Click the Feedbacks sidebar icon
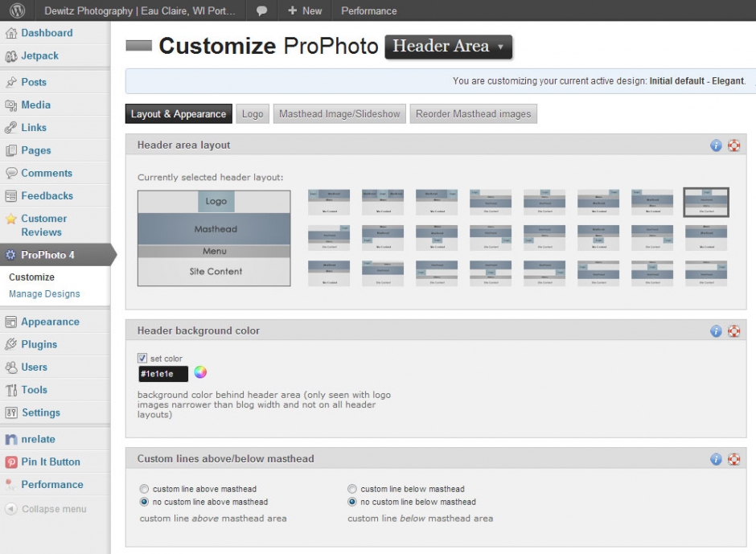This screenshot has height=554, width=756. point(11,195)
